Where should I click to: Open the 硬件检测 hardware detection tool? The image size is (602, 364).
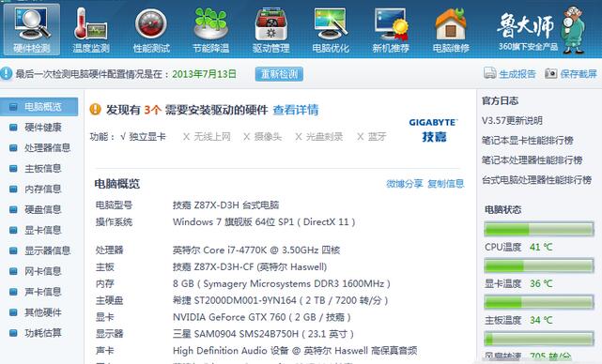tap(32, 30)
